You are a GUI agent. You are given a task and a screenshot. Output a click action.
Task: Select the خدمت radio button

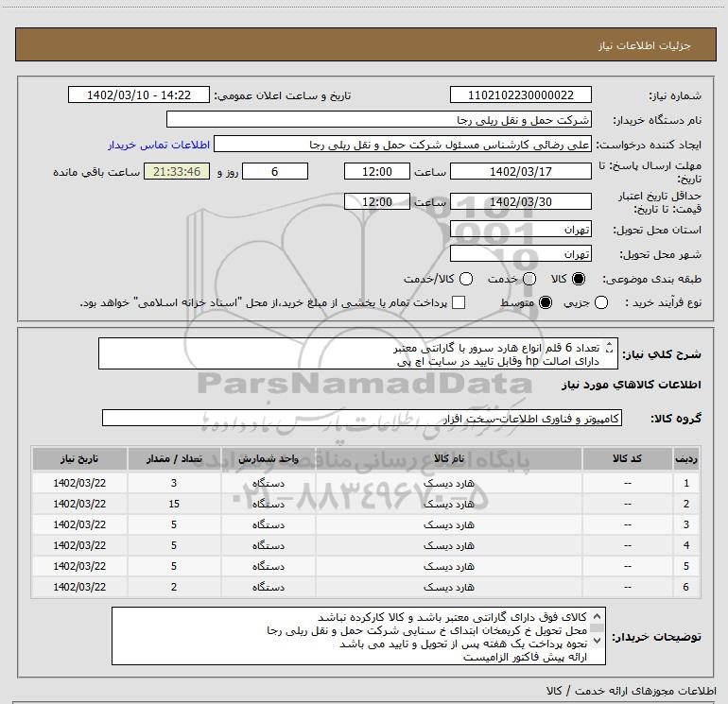click(529, 279)
